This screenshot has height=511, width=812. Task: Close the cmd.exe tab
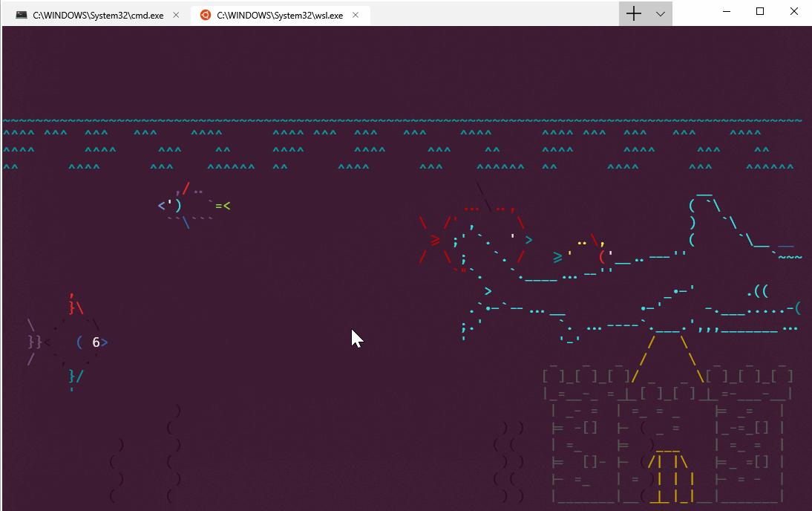pos(176,15)
